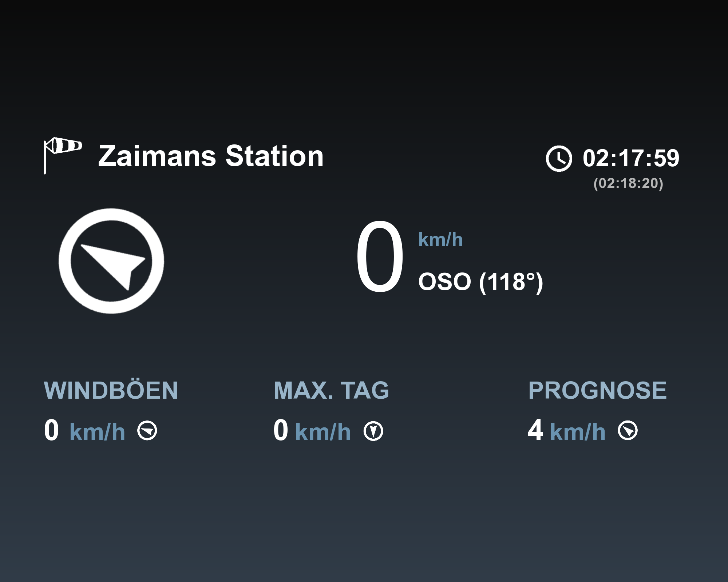Click the km/h unit under Prognose
Image resolution: width=728 pixels, height=582 pixels.
pyautogui.click(x=578, y=432)
